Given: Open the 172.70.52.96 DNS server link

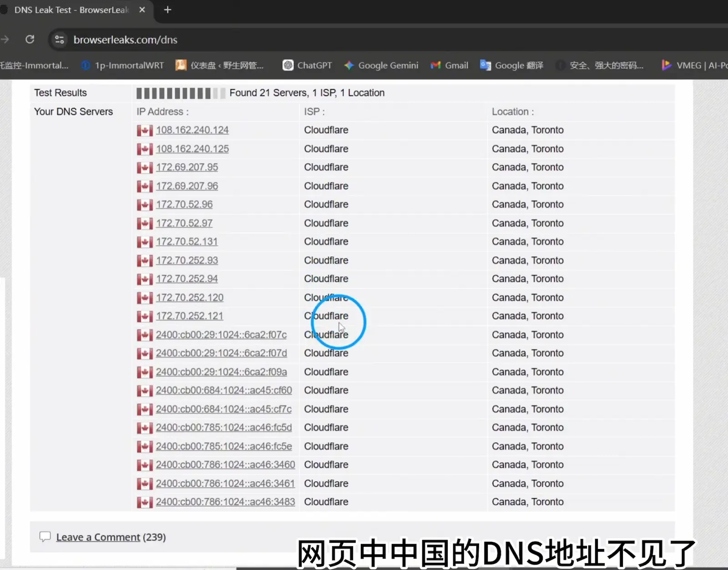Looking at the screenshot, I should (x=184, y=204).
